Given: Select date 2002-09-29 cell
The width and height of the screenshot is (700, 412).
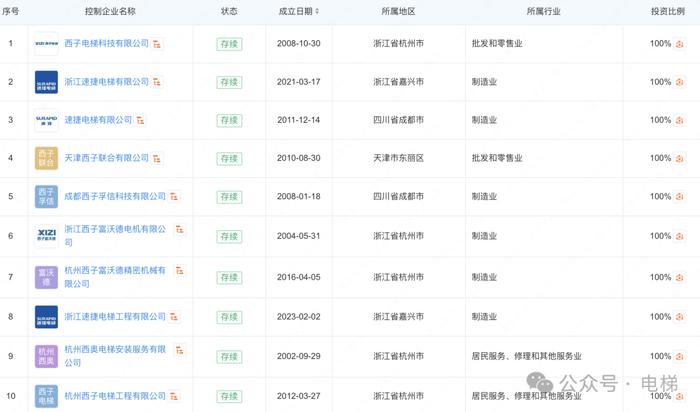Looking at the screenshot, I should (x=299, y=356).
